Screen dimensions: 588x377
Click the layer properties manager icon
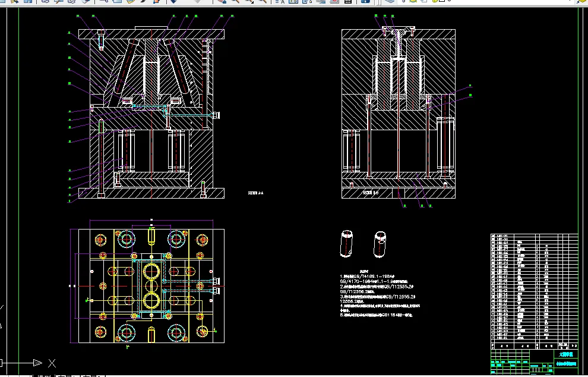[390, 1]
